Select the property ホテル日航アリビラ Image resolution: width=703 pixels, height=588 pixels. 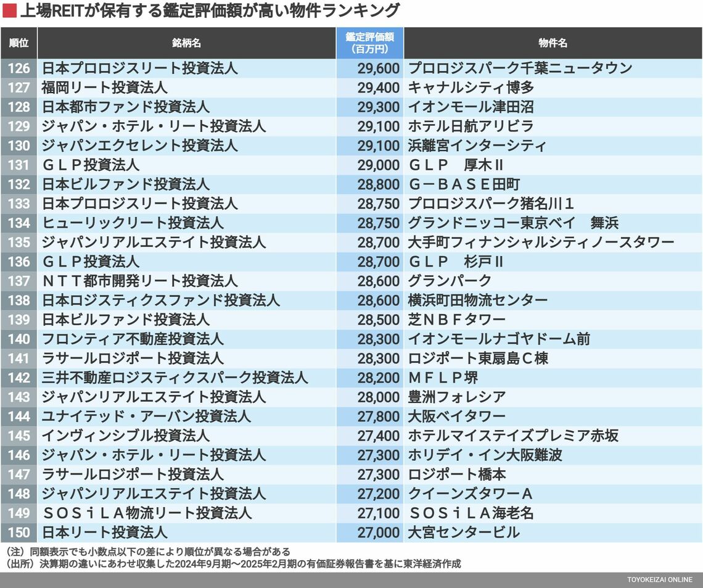[x=471, y=126]
